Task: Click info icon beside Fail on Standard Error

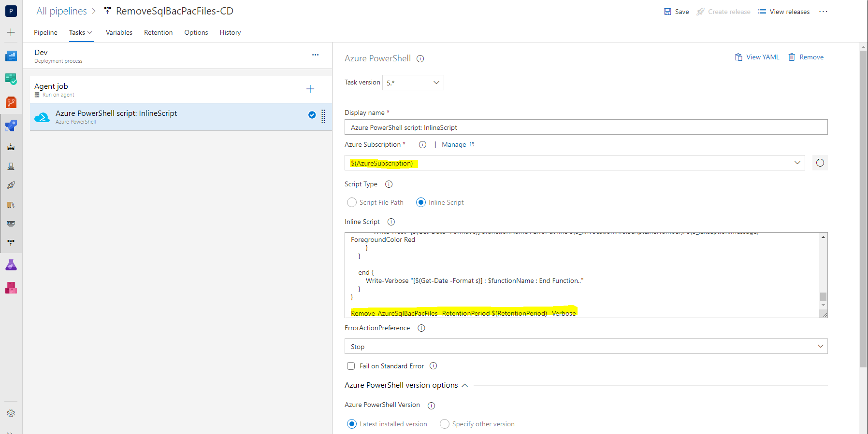Action: [x=433, y=366]
